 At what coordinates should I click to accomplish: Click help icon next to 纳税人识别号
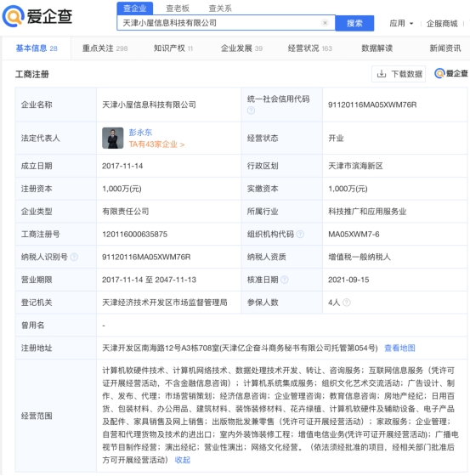coord(74,257)
